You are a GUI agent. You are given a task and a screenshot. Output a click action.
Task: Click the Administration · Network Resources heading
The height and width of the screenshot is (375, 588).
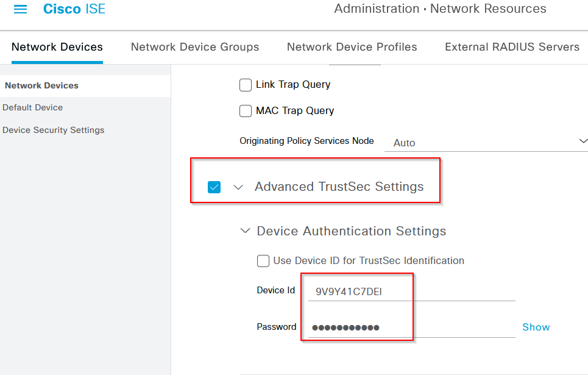click(x=441, y=9)
